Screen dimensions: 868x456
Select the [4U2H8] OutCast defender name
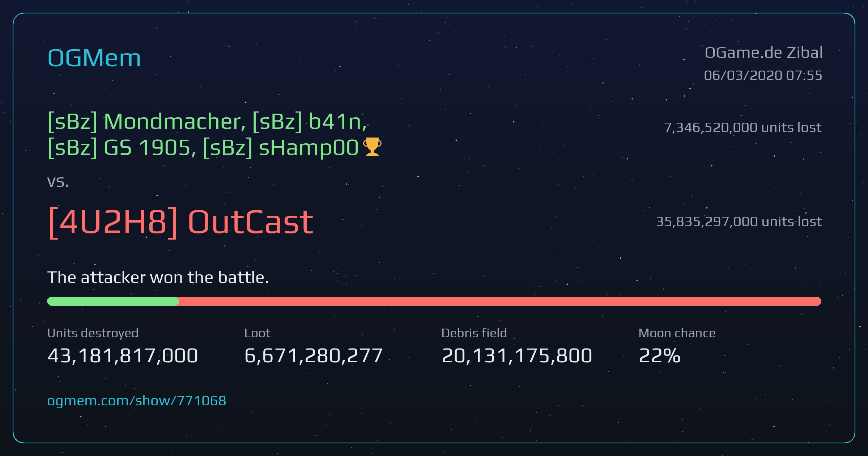[x=180, y=222]
